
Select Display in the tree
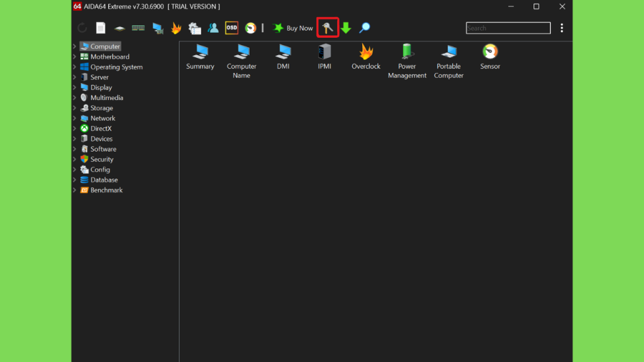[x=96, y=87]
